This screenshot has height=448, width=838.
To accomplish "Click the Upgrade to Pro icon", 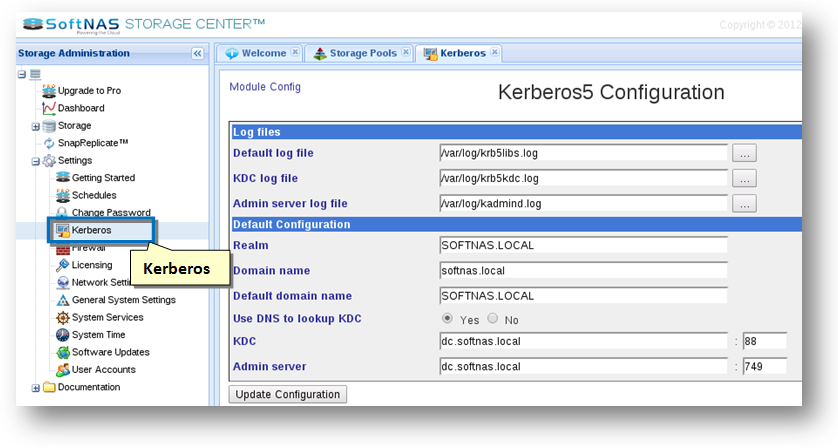I will coord(49,91).
